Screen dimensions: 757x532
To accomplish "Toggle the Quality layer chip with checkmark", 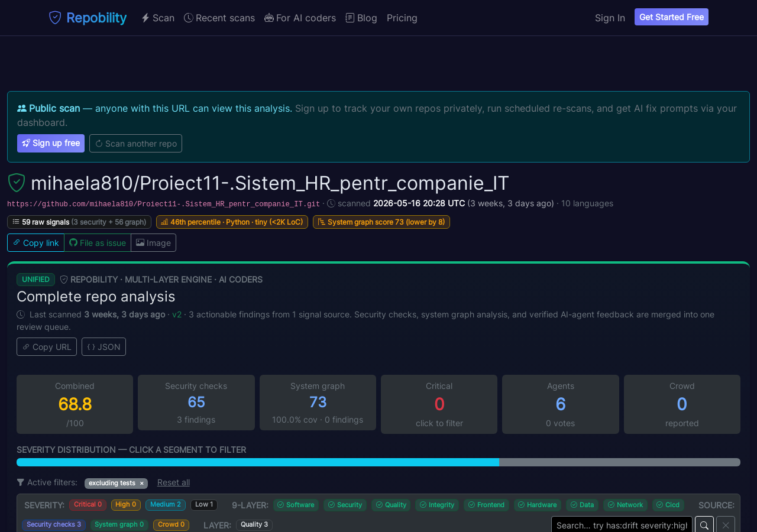I will [x=391, y=505].
